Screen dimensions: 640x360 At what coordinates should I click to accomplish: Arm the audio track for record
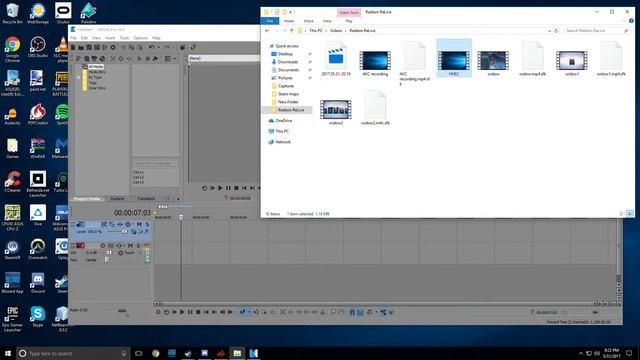(103, 246)
